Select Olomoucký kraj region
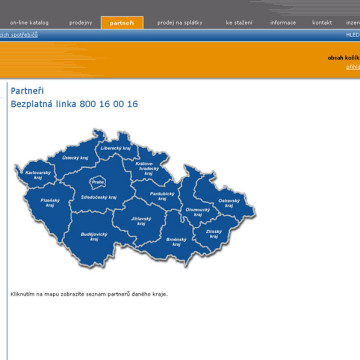 click(x=197, y=212)
